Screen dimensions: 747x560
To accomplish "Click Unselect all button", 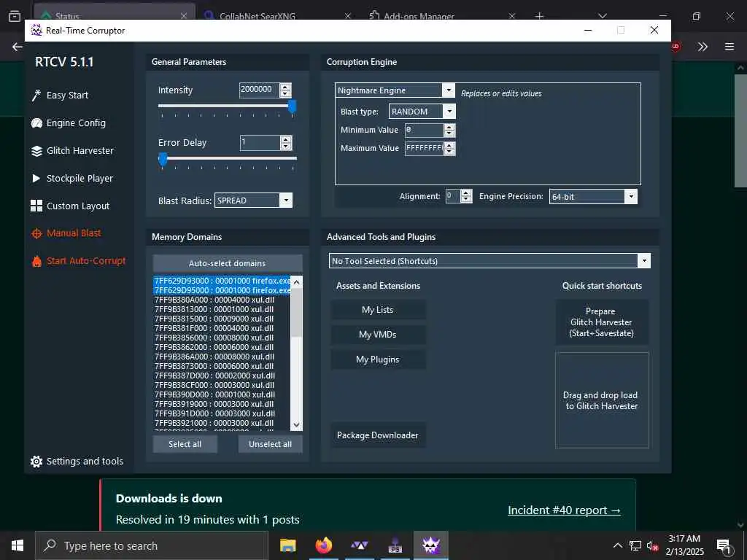I will pos(270,444).
